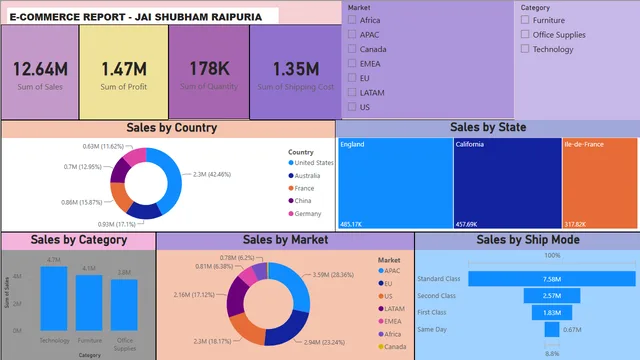Viewport: 640px width, 360px height.
Task: Select the Same Day funnel bar
Action: (552, 329)
